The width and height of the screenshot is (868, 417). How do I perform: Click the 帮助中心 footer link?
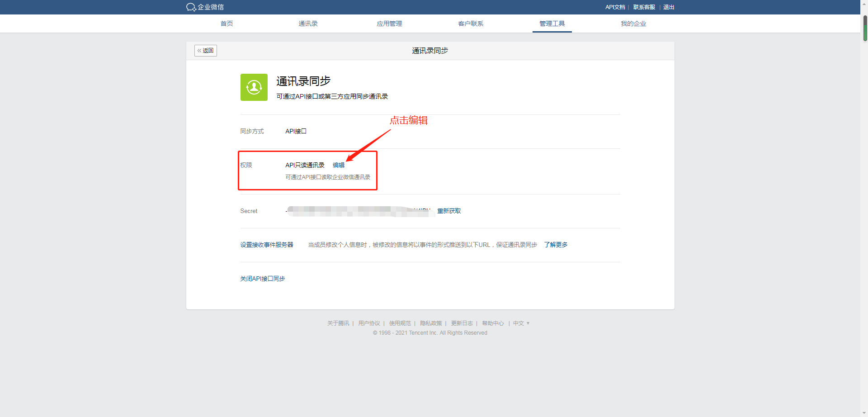493,323
